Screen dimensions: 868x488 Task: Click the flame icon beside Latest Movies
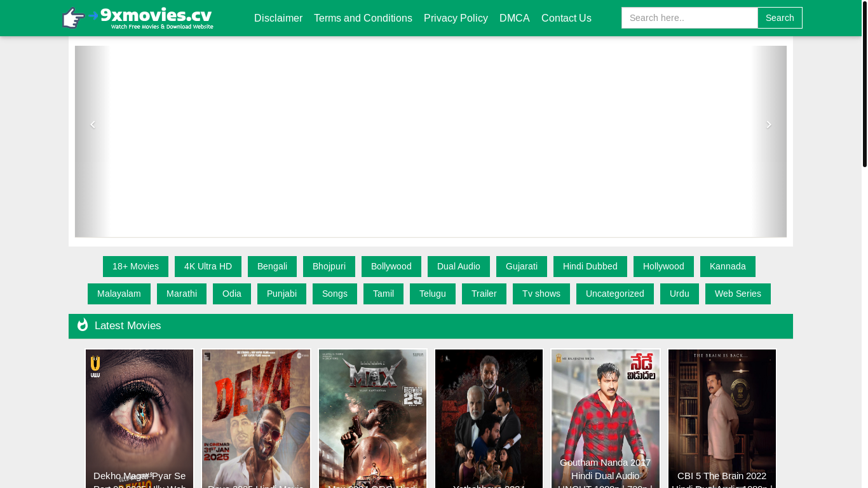(83, 325)
